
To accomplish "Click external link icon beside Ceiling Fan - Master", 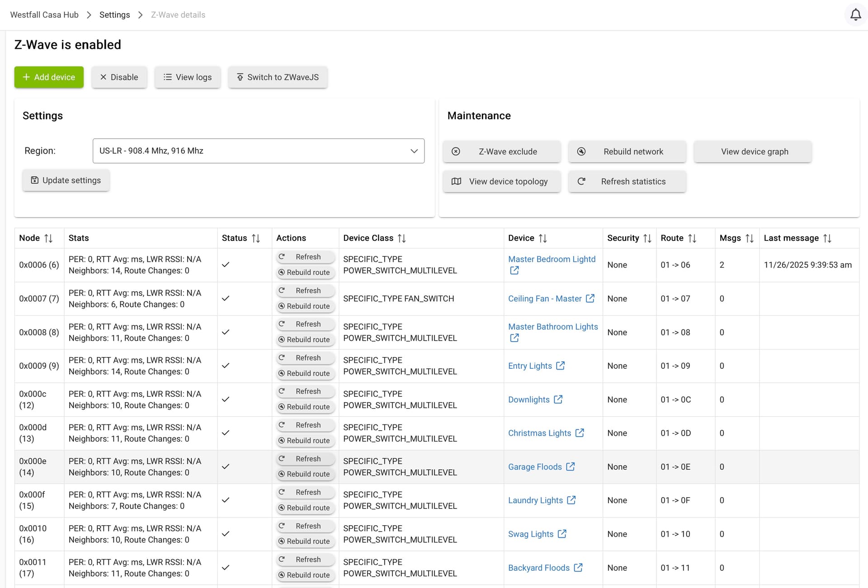I will [590, 298].
